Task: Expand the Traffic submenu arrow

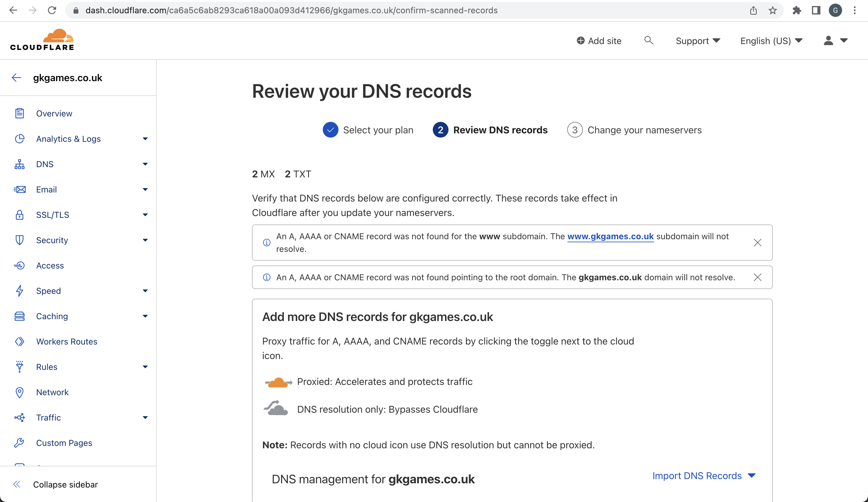Action: (x=145, y=418)
